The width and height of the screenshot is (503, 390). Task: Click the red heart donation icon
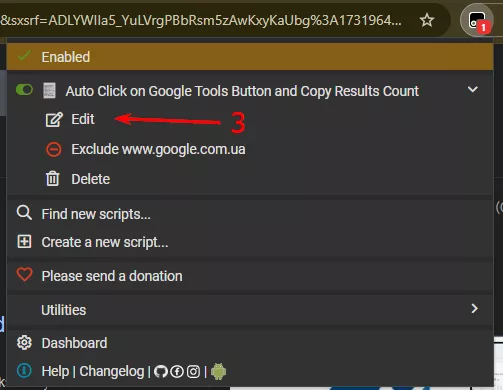click(x=24, y=275)
